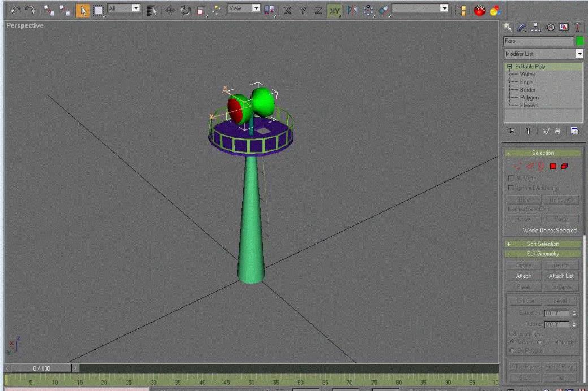Switch to the Display command panel tab

(x=564, y=27)
